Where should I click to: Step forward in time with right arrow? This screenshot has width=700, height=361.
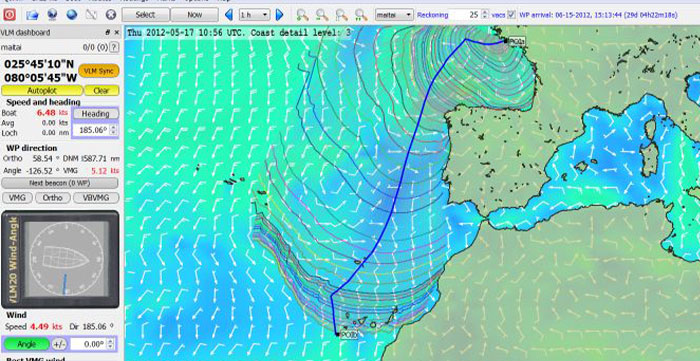click(x=279, y=15)
